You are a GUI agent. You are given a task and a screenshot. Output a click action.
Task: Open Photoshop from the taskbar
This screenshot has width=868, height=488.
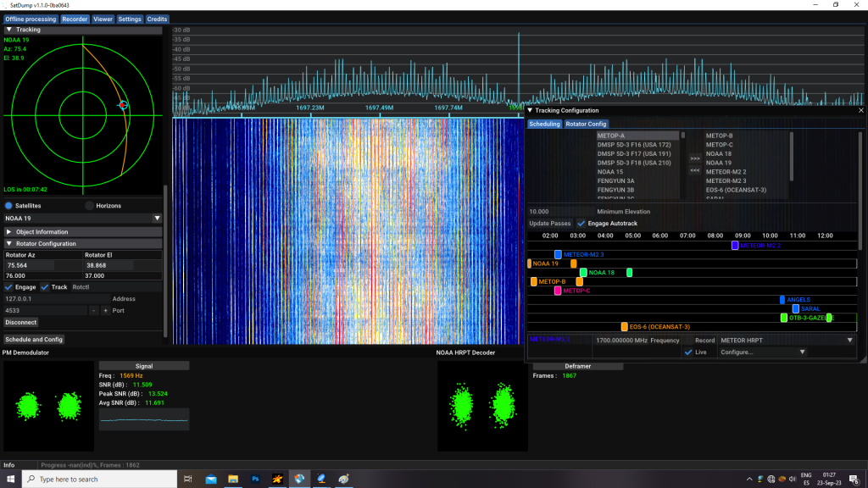click(255, 480)
